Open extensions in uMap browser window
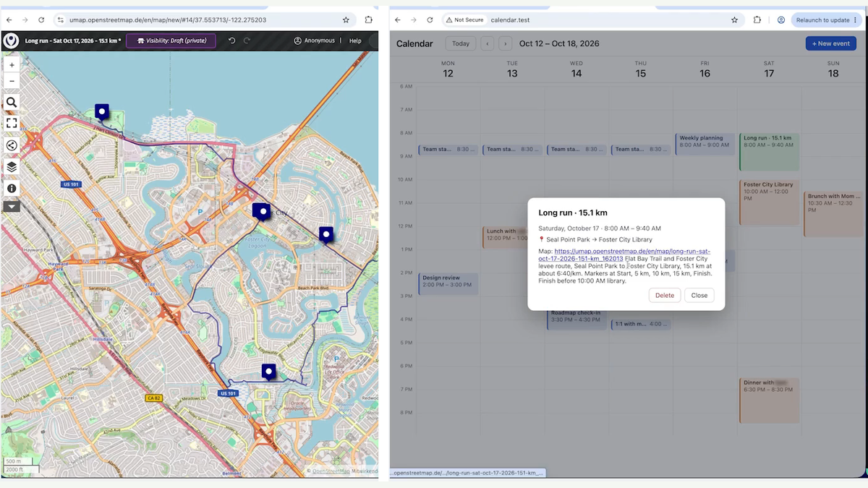 pyautogui.click(x=368, y=20)
